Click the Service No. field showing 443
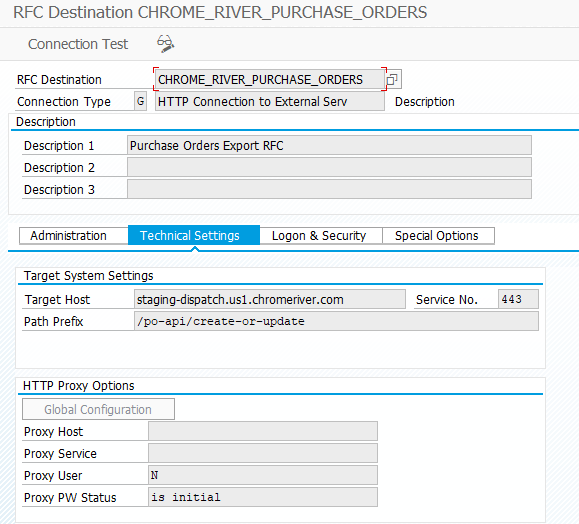 click(x=518, y=299)
